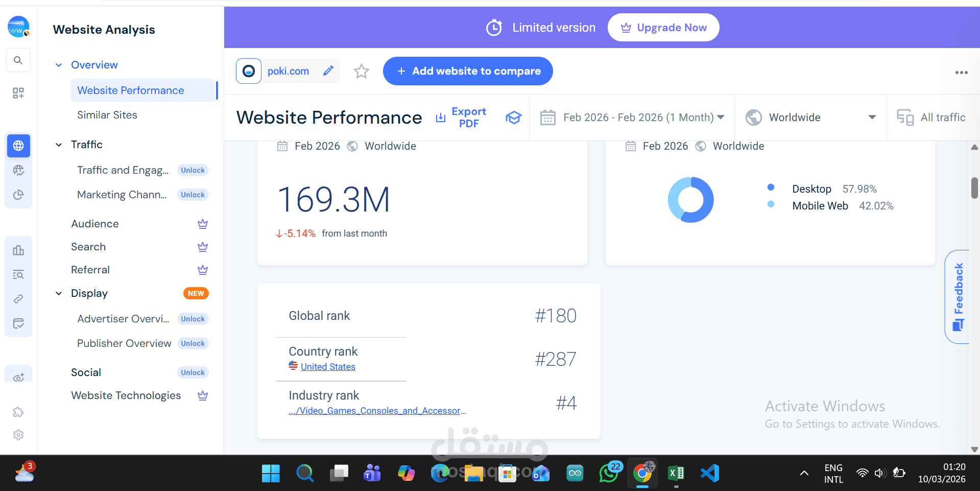980x491 pixels.
Task: Click Unlock next to Social
Action: pos(193,372)
